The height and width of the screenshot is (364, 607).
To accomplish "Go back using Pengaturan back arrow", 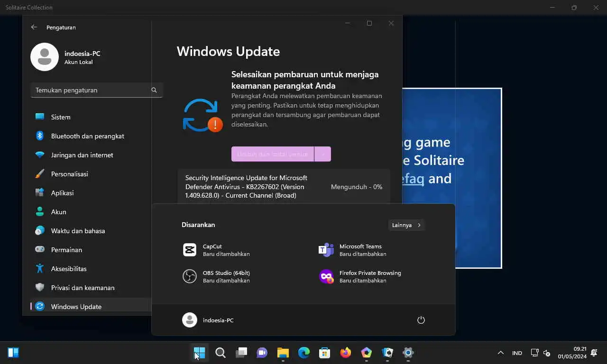I will 34,27.
